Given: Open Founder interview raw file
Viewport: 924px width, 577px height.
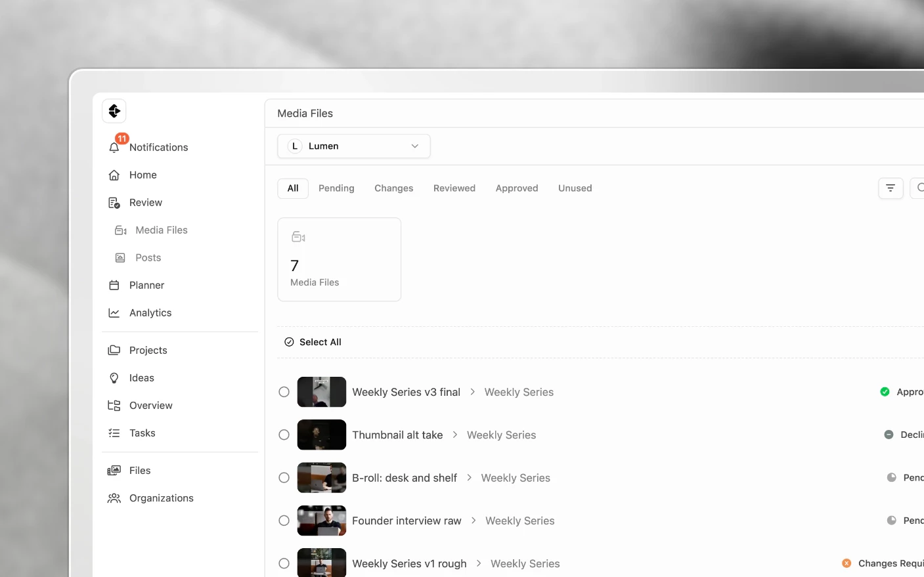Looking at the screenshot, I should (x=407, y=521).
